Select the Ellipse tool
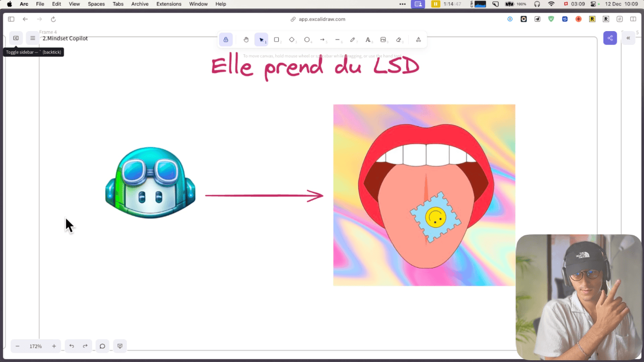644x362 pixels. pyautogui.click(x=307, y=40)
